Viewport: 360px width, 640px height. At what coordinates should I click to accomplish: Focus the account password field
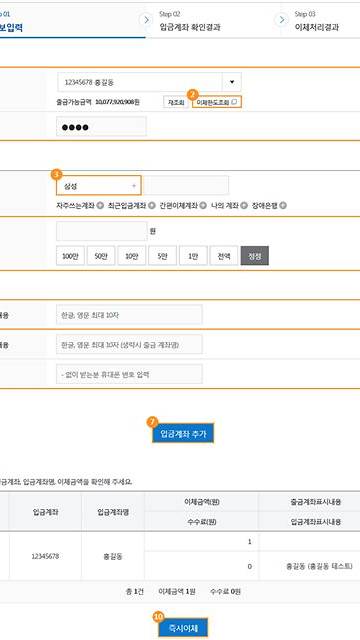point(101,127)
